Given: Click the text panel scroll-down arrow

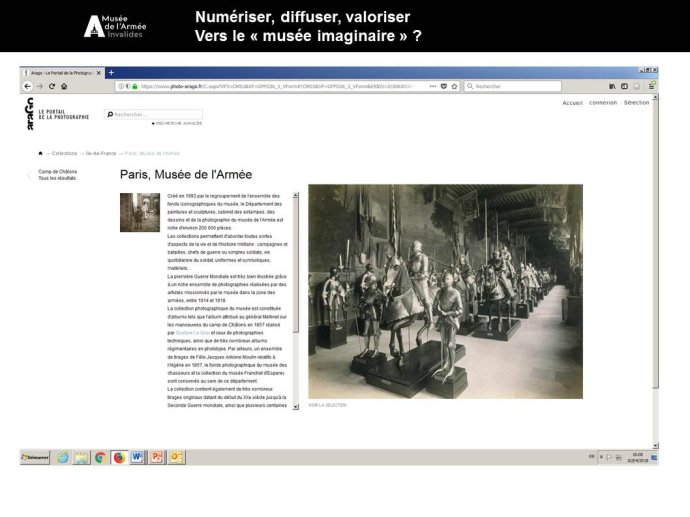Looking at the screenshot, I should pyautogui.click(x=296, y=407).
